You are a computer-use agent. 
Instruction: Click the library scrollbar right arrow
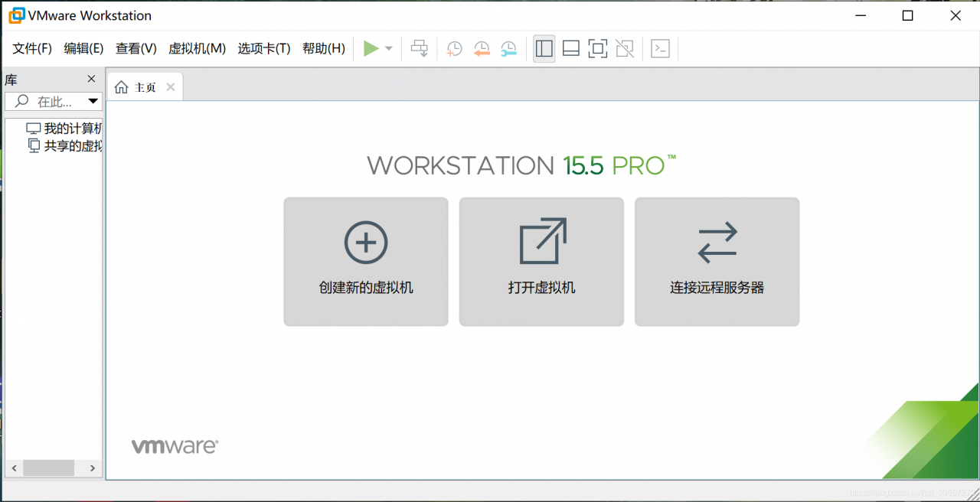[92, 468]
